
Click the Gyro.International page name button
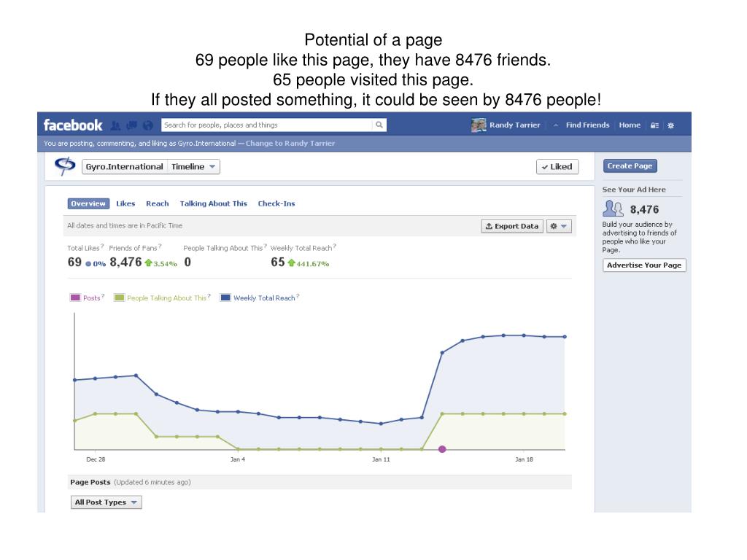coord(124,167)
